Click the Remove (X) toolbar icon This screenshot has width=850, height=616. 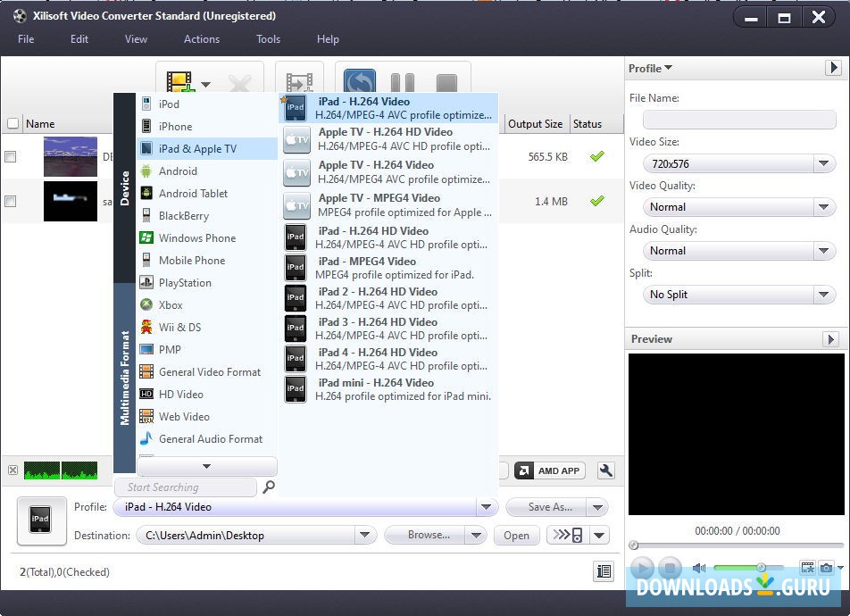239,84
